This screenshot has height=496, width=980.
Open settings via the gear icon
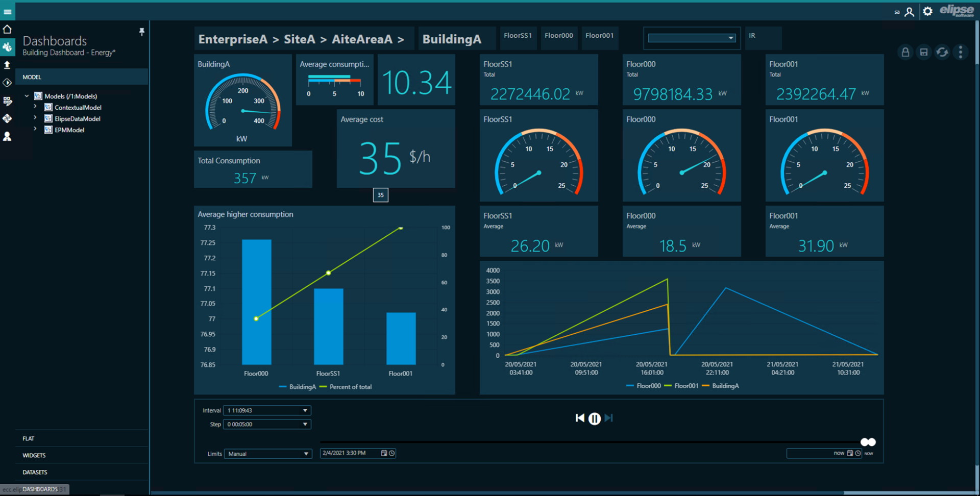click(x=927, y=11)
